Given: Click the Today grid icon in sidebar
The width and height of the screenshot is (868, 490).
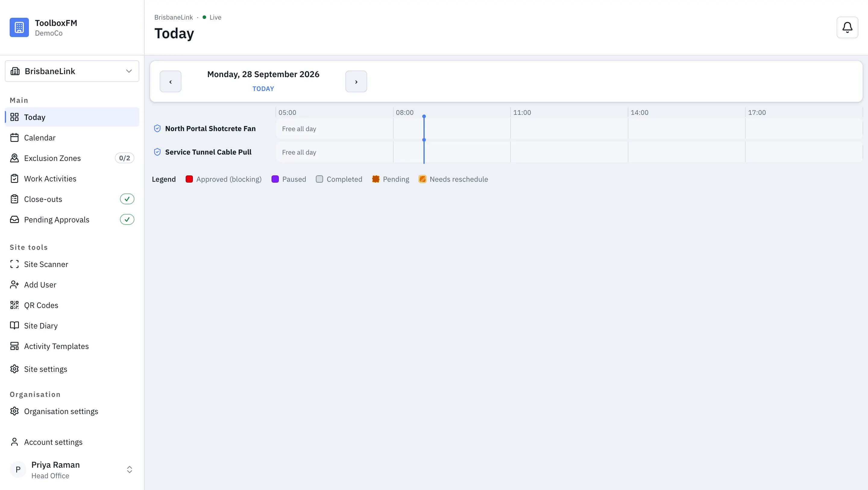Looking at the screenshot, I should point(14,117).
